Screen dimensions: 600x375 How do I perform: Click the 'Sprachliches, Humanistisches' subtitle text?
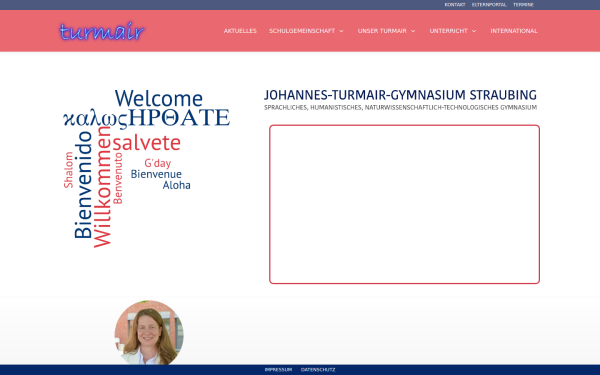pos(400,108)
